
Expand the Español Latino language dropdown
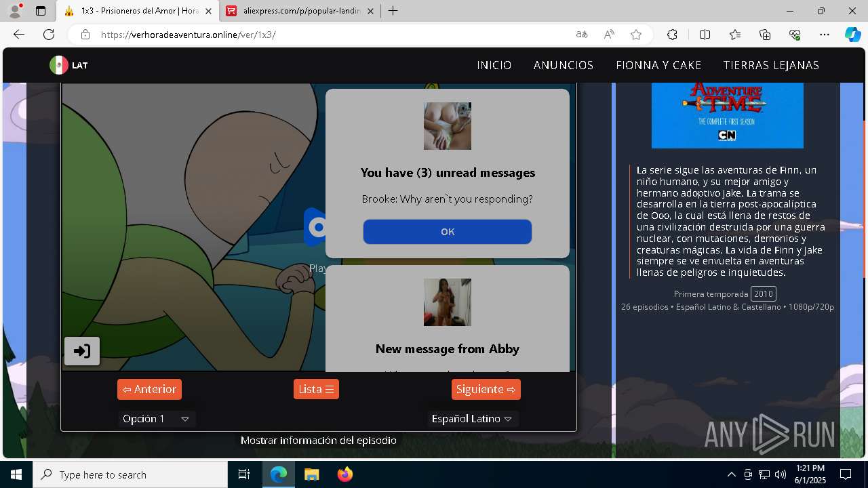coord(473,419)
